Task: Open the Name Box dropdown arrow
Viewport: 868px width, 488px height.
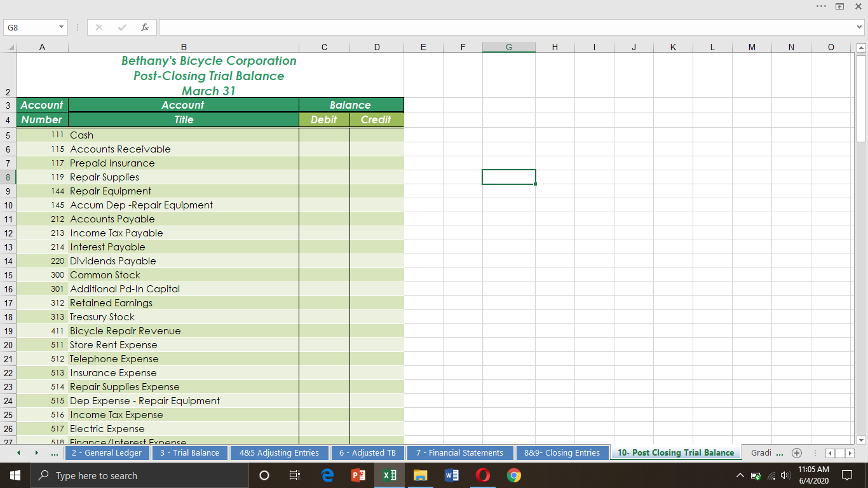Action: tap(61, 27)
